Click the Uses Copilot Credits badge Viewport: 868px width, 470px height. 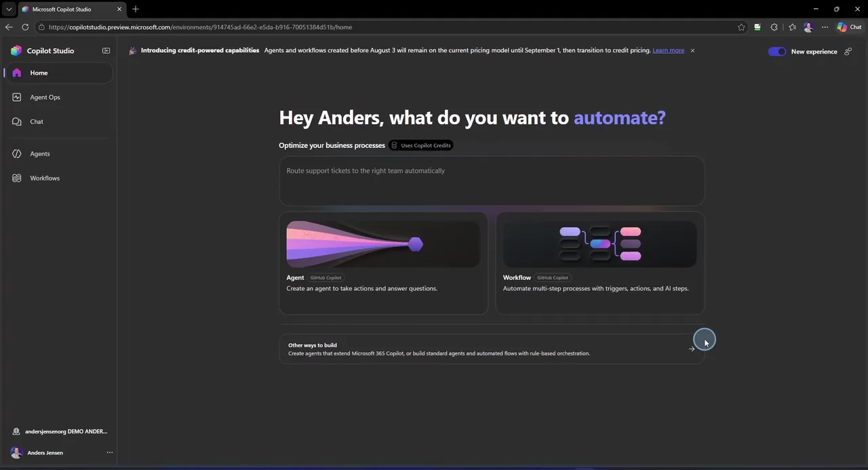421,145
